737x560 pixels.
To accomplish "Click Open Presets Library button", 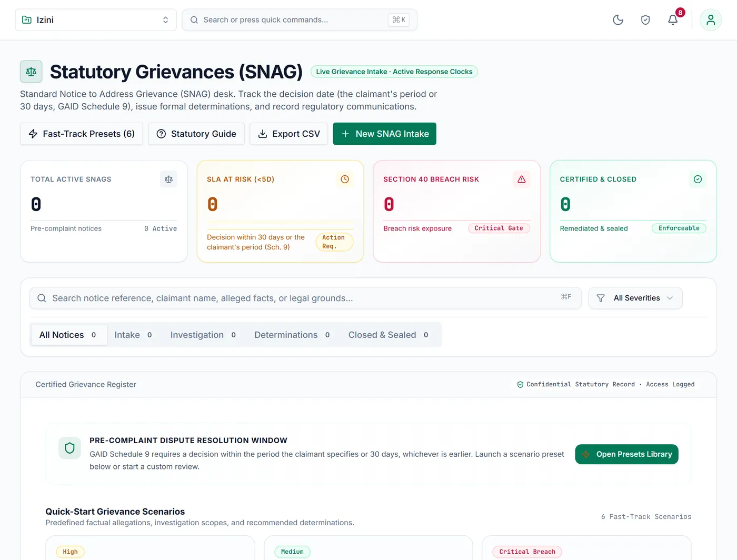I will pyautogui.click(x=626, y=454).
